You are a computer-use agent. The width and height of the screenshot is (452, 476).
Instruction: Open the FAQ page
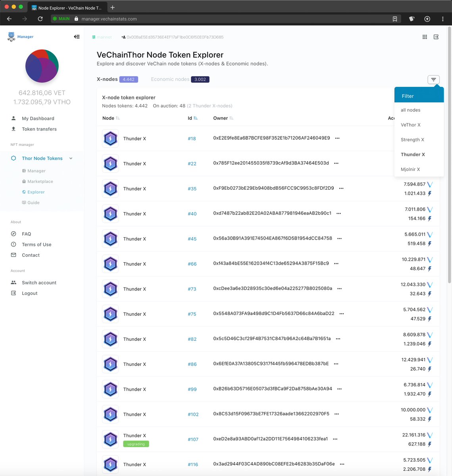27,234
